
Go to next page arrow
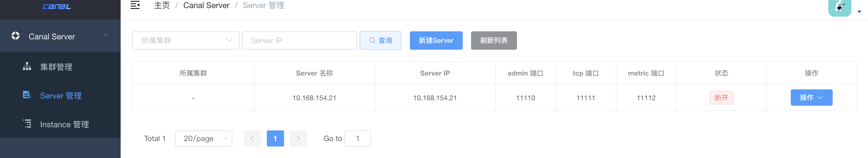pyautogui.click(x=298, y=138)
